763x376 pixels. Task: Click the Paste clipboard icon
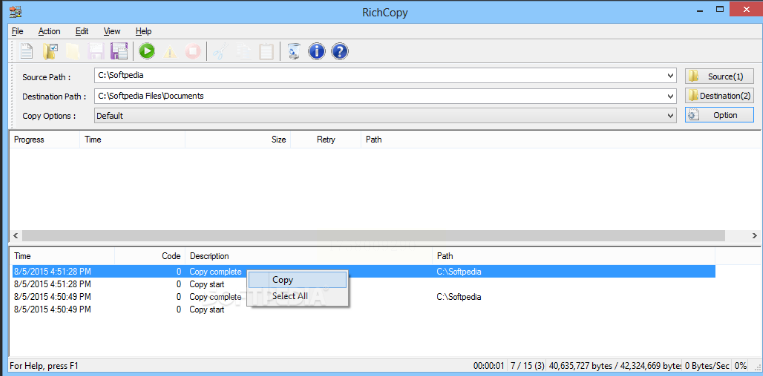pos(266,52)
